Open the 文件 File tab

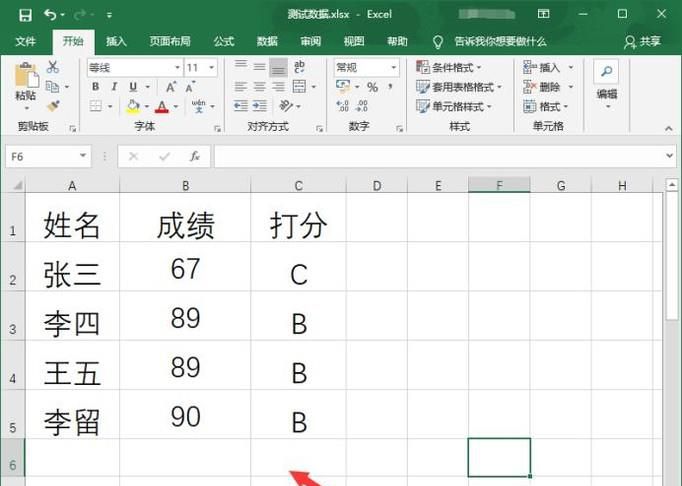[26, 41]
